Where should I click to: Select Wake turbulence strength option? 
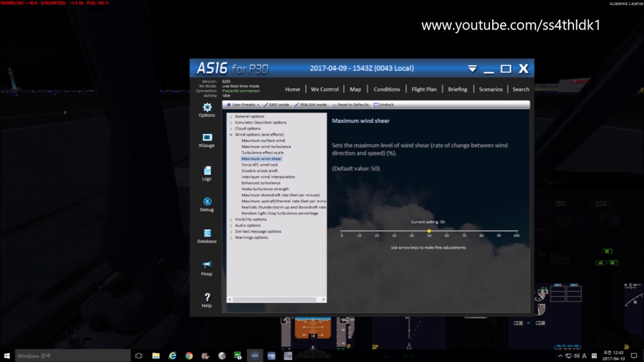click(x=265, y=189)
